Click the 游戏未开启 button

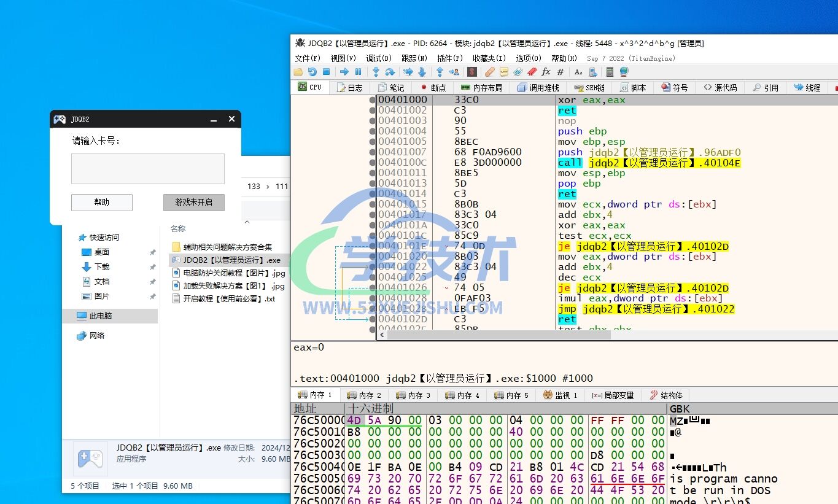pyautogui.click(x=193, y=203)
